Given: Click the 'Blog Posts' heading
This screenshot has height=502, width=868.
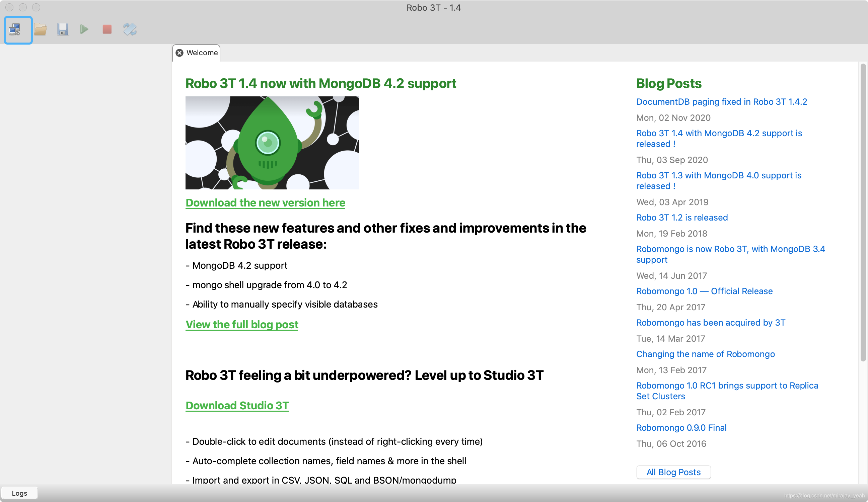Looking at the screenshot, I should tap(668, 83).
